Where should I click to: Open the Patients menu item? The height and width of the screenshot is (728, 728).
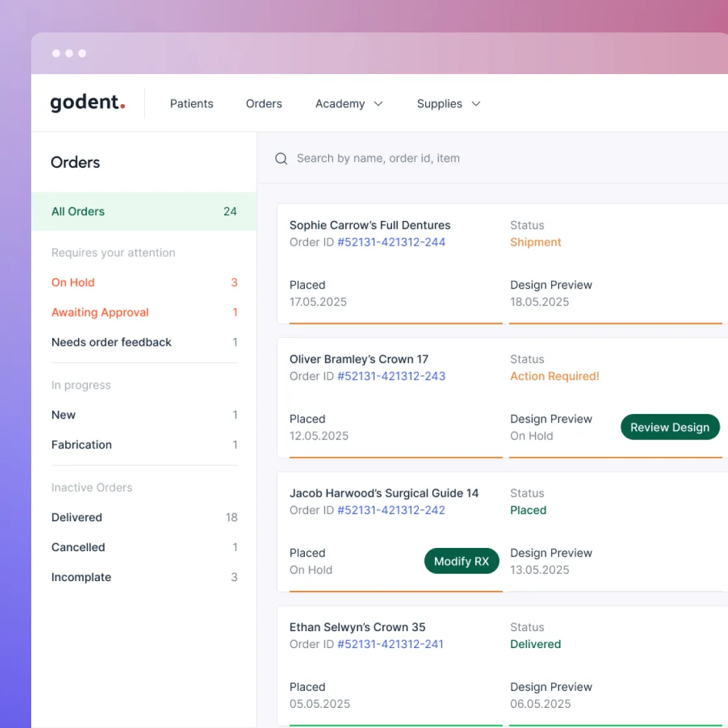[191, 103]
